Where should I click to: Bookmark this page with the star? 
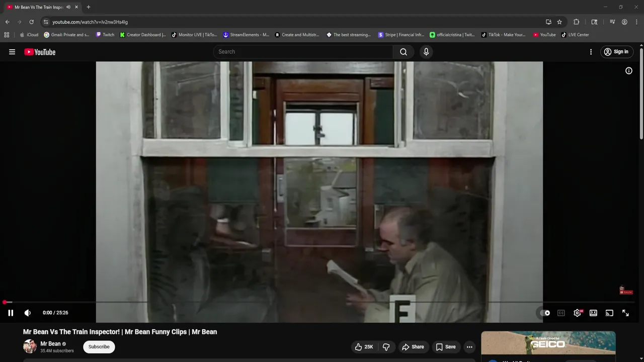pos(559,22)
